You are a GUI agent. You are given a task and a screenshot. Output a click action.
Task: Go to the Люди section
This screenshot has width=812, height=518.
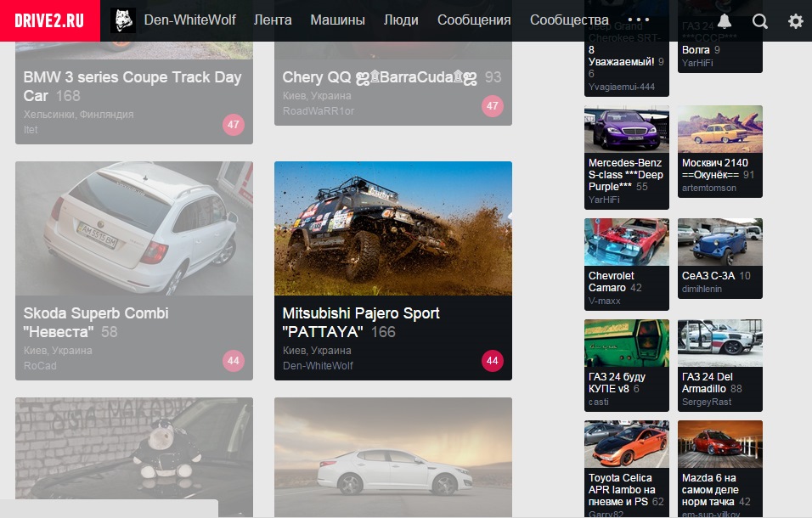(x=401, y=20)
